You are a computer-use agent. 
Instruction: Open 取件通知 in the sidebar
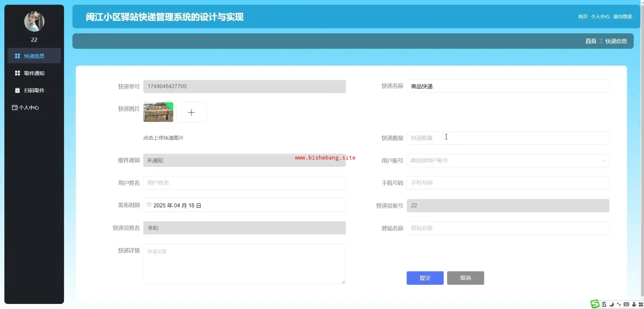click(x=34, y=73)
